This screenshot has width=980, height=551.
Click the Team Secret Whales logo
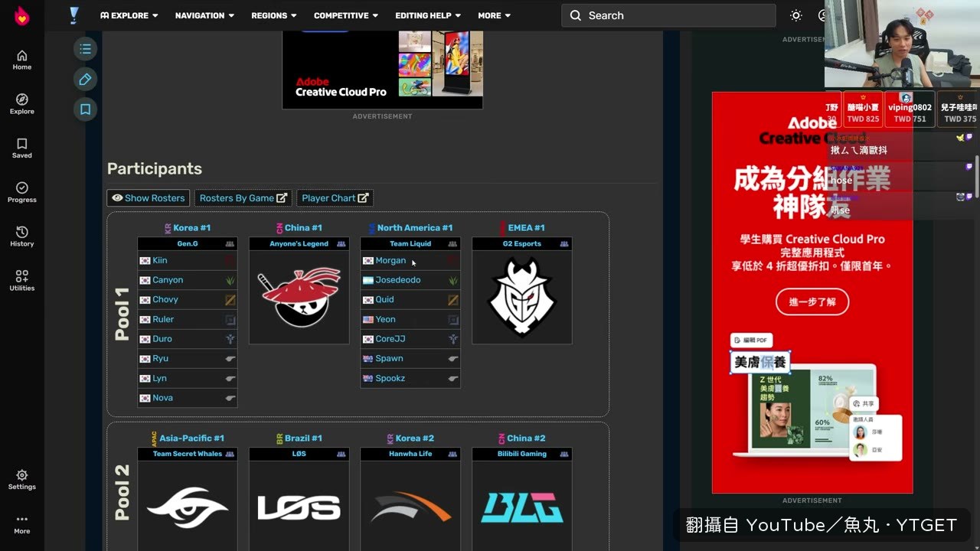pos(188,508)
